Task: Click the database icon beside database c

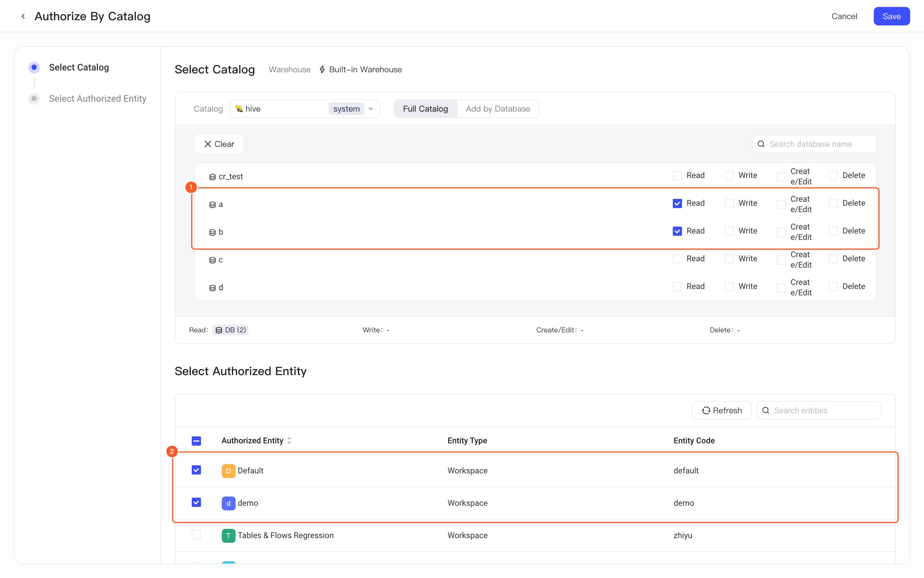Action: 212,260
